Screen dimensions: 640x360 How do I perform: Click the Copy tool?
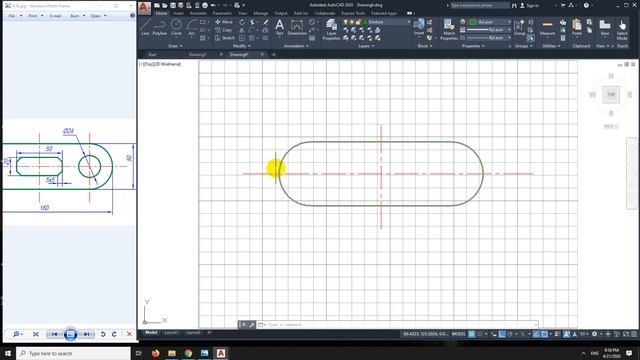[224, 30]
